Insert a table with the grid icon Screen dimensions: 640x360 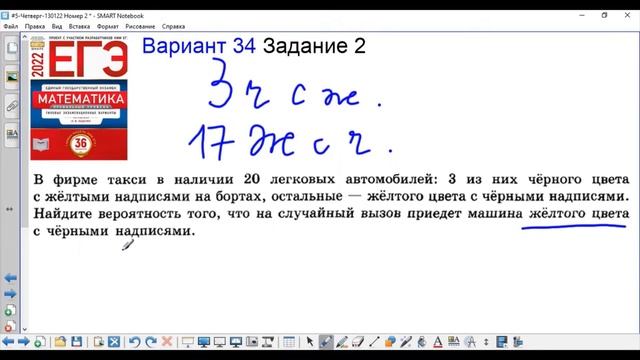point(289,342)
